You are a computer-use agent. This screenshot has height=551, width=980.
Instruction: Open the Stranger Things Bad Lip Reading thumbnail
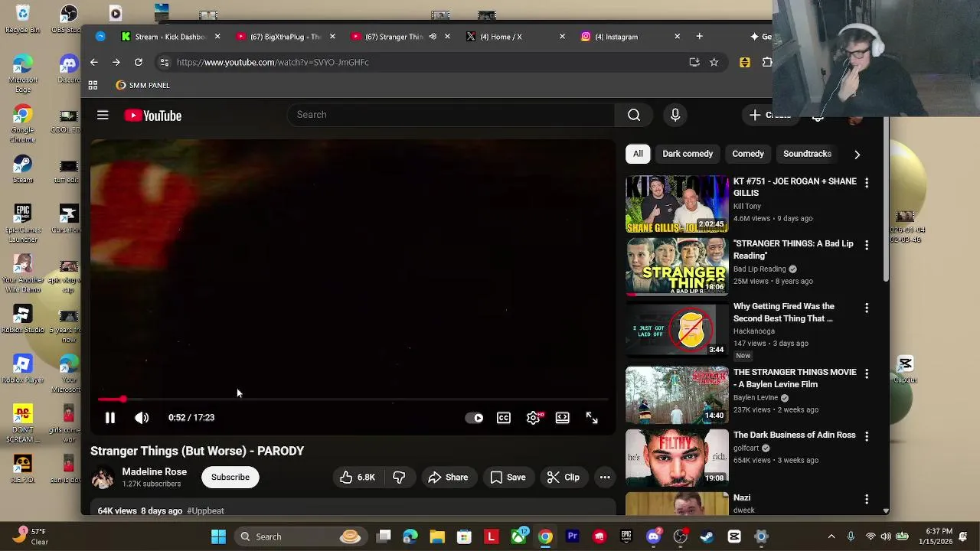click(678, 267)
